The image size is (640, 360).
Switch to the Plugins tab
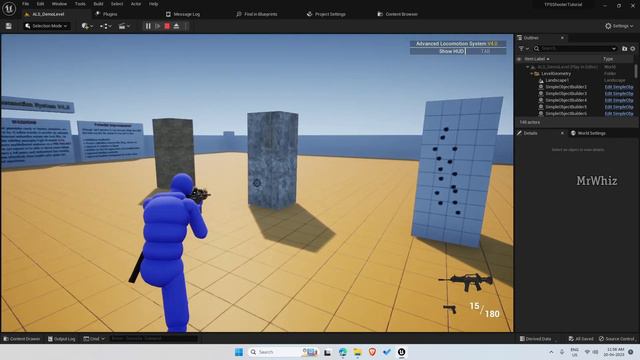(107, 14)
